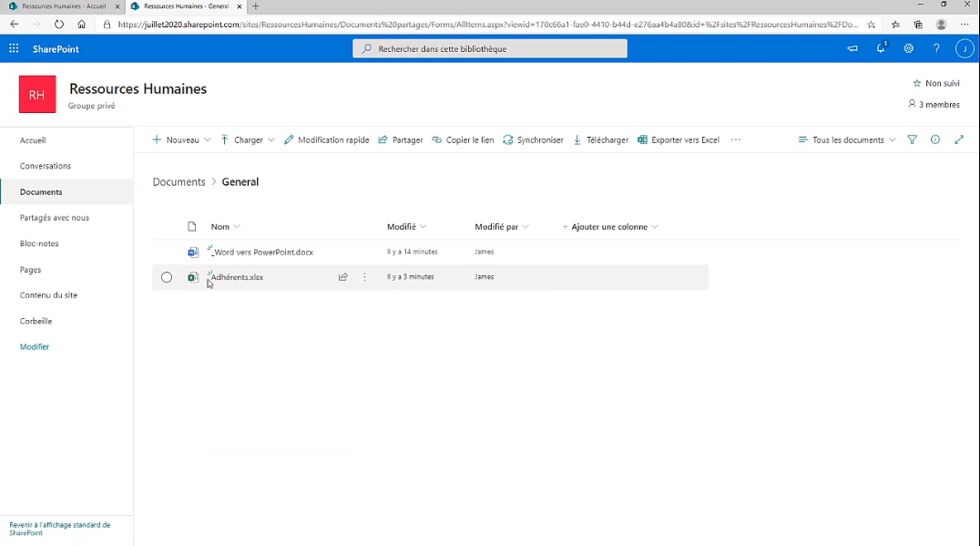Open Conversations in left navigation
This screenshot has height=546, width=980.
(45, 166)
